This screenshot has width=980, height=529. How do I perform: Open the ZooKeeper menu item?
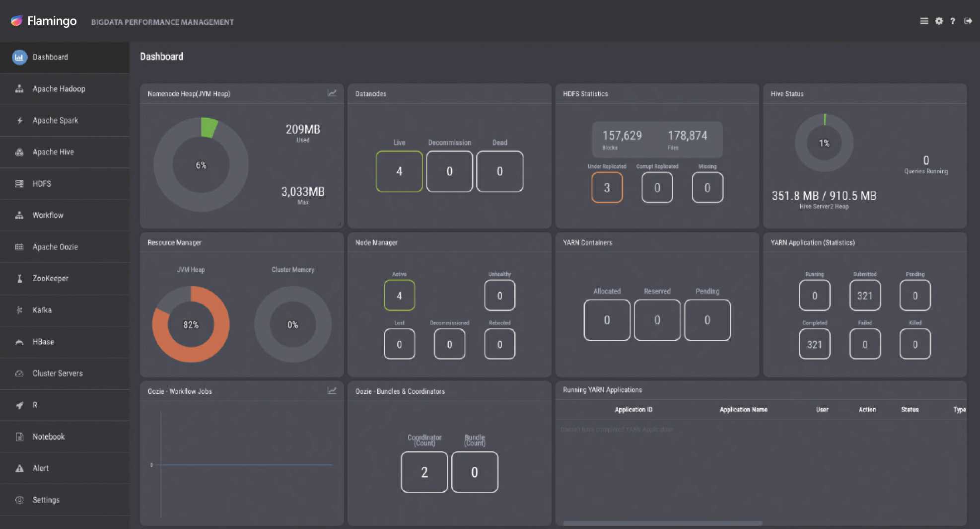pyautogui.click(x=50, y=279)
